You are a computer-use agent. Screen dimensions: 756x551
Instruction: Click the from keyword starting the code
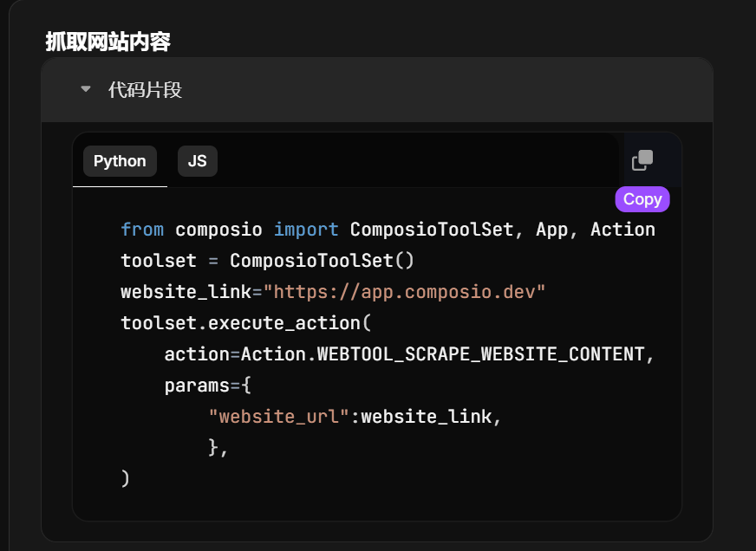pos(141,229)
